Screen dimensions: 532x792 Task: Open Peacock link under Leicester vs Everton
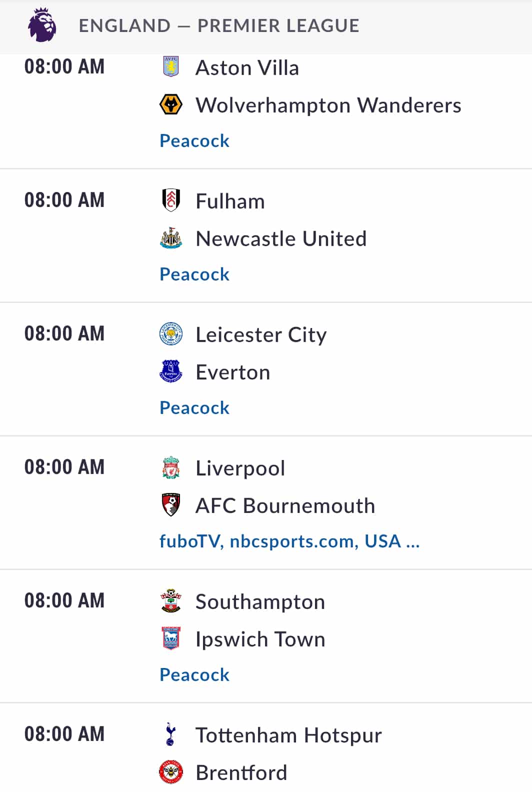click(194, 408)
